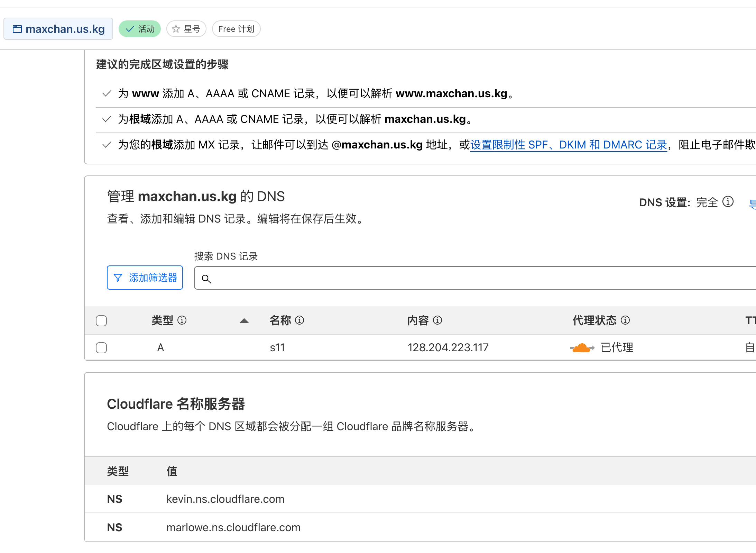The image size is (756, 553).
Task: Click the browser window icon beside maxchan.us.kg
Action: coord(17,29)
